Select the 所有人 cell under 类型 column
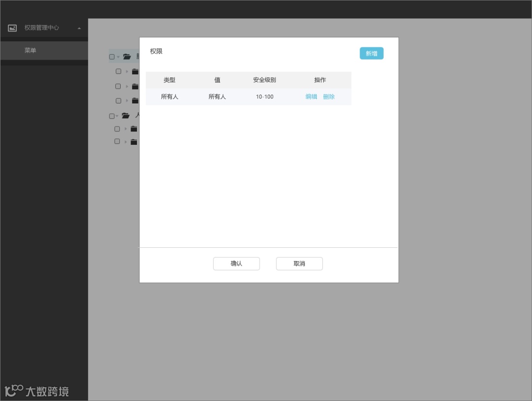532x401 pixels. [169, 97]
